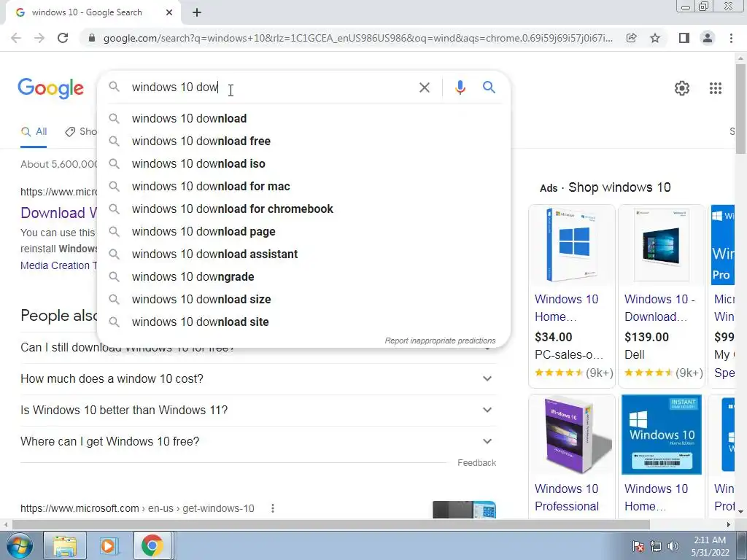Pick 'windows 10 downgrade' suggestion
Viewport: 747px width, 560px height.
coord(303,276)
